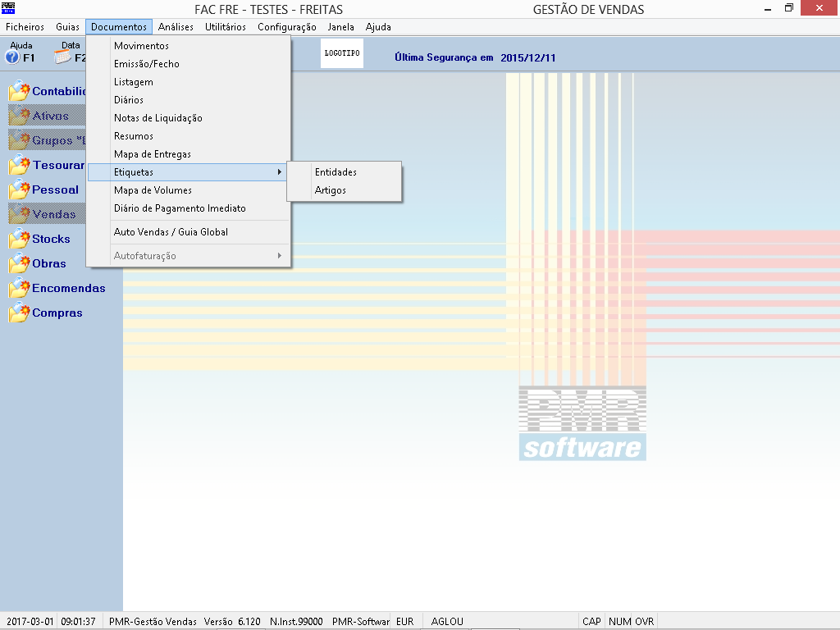This screenshot has height=630, width=840.
Task: Click Emissão/Fecho menu entry
Action: pos(146,64)
